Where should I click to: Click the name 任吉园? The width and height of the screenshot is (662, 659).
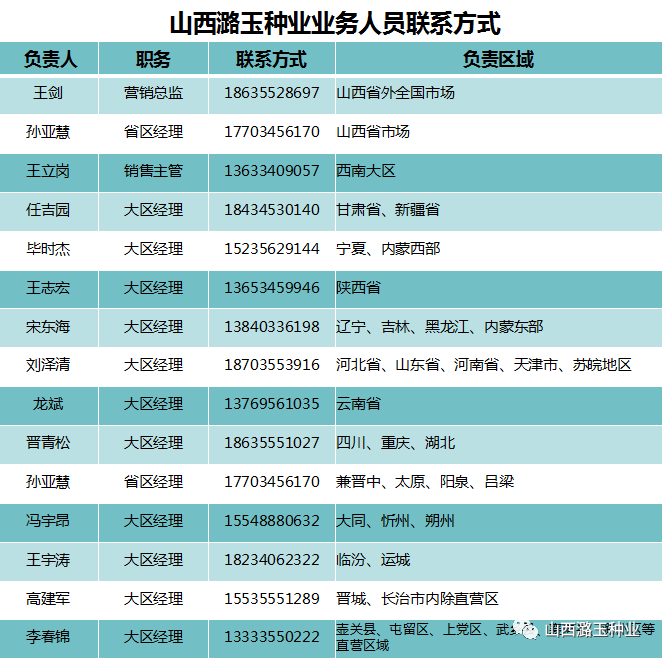(48, 209)
